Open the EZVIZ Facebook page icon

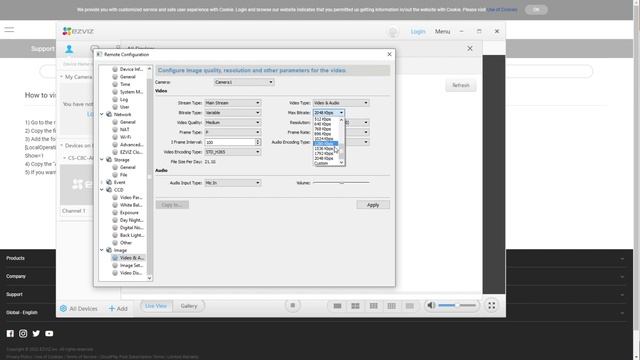[10, 333]
